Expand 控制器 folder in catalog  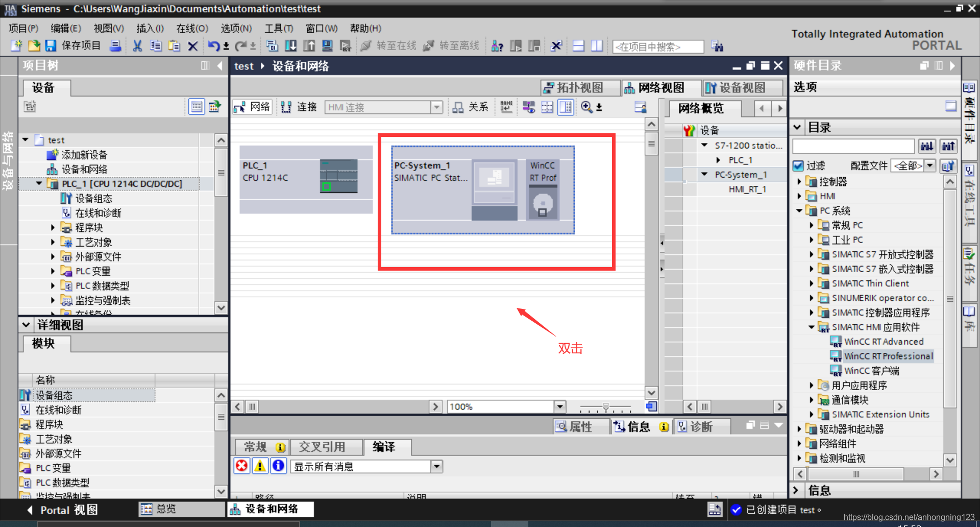click(800, 181)
